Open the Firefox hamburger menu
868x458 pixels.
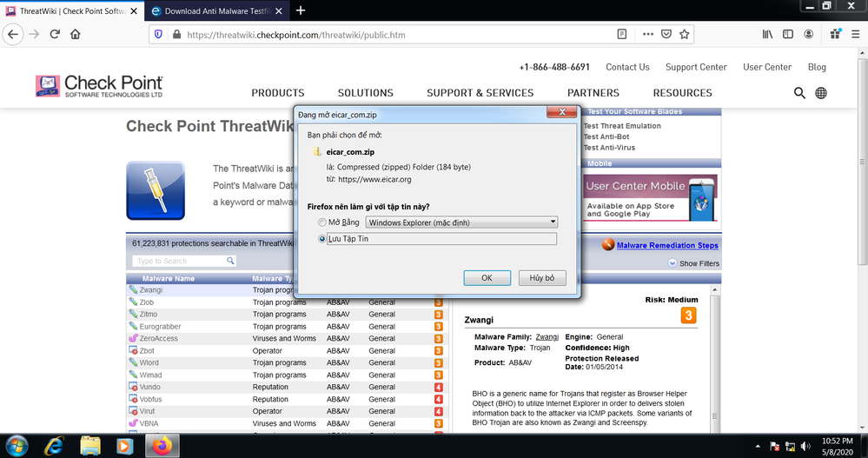pyautogui.click(x=856, y=35)
